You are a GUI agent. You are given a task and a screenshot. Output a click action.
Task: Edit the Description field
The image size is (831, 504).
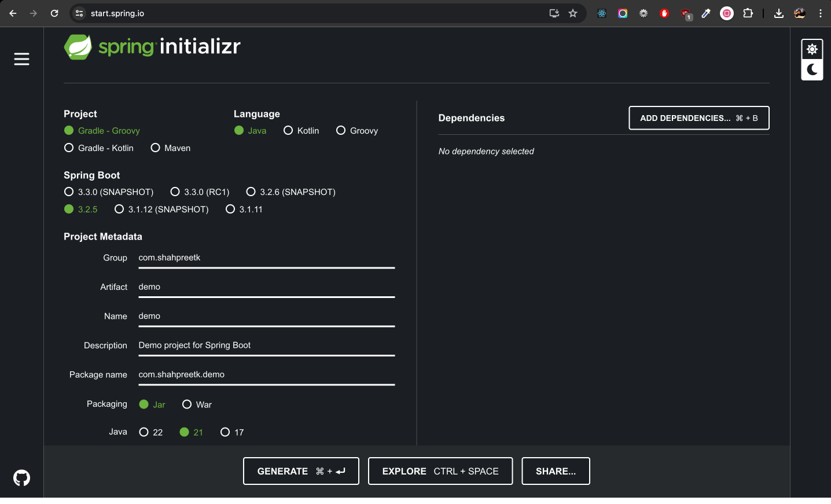tap(267, 345)
